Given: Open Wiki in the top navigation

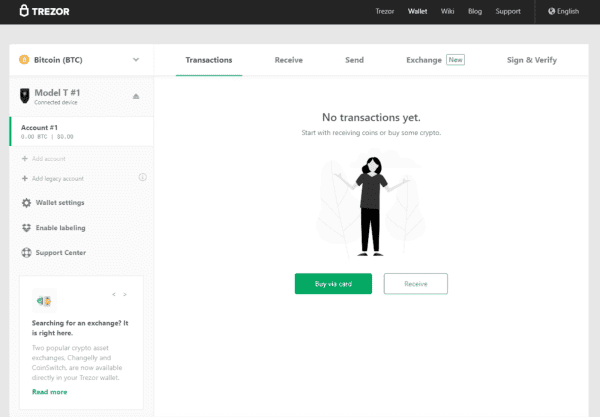Looking at the screenshot, I should [x=447, y=11].
